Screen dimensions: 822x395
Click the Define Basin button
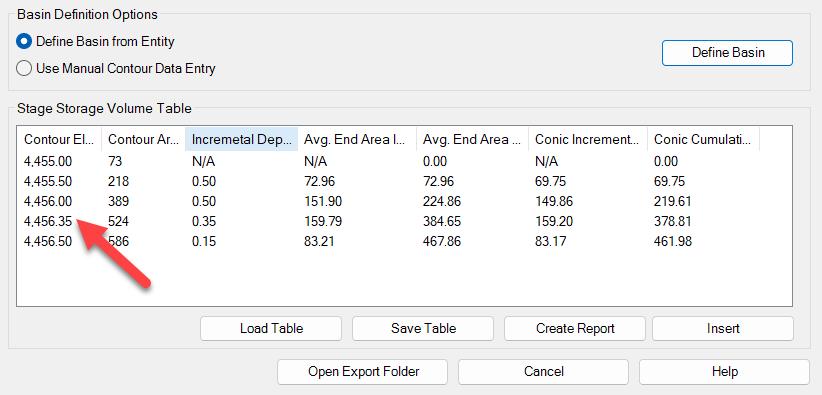coord(727,53)
